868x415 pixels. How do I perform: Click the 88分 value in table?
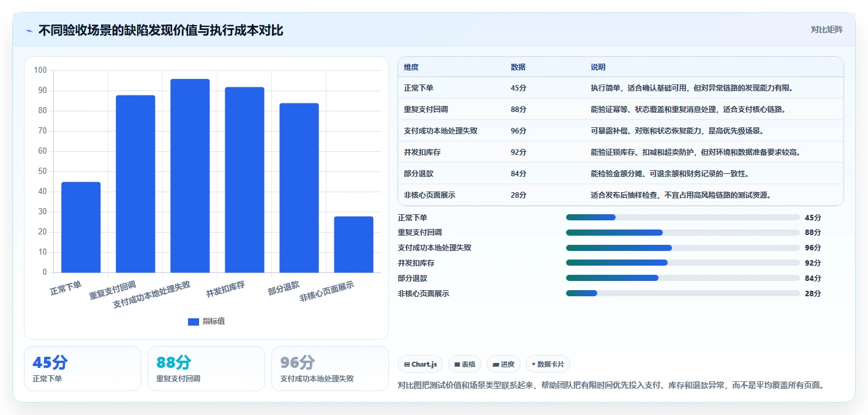(x=518, y=110)
